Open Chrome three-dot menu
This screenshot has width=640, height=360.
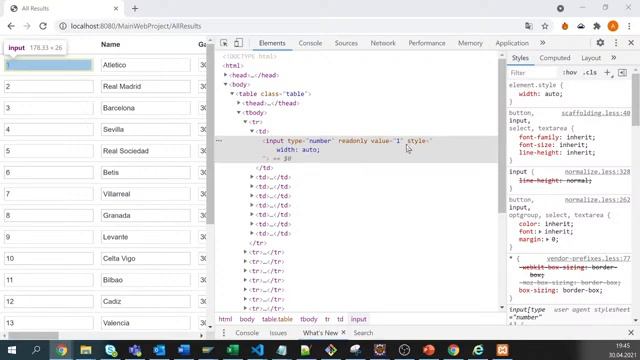(x=629, y=26)
